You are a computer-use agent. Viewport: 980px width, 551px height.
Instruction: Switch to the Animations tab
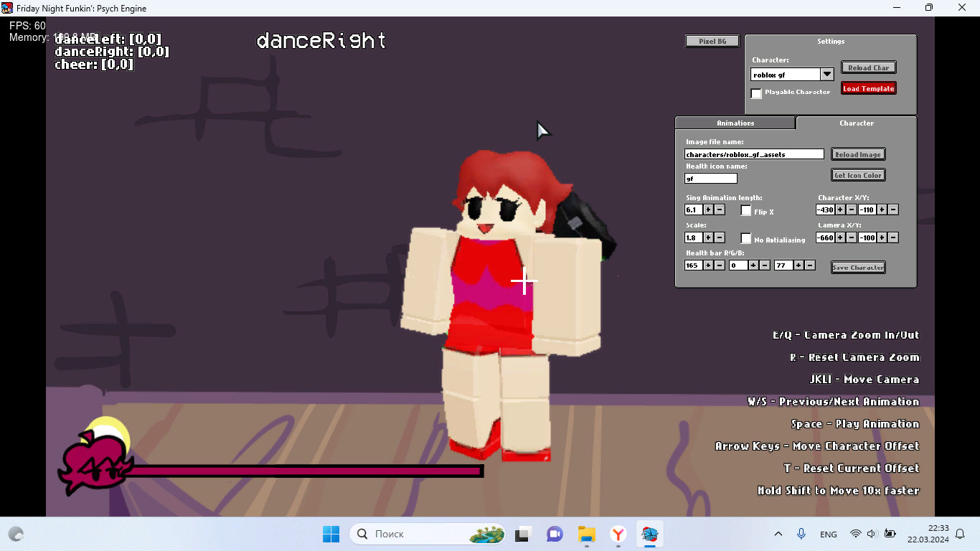click(x=735, y=123)
